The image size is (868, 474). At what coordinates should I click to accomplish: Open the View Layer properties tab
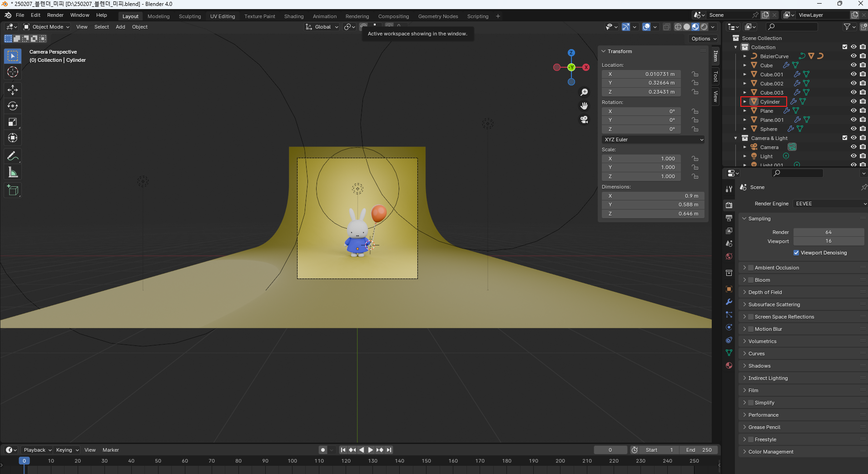coord(729,231)
